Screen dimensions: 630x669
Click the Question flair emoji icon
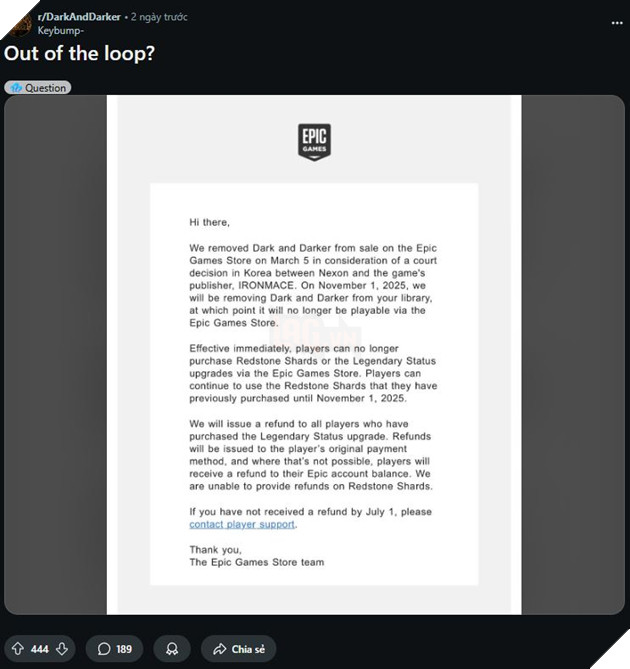(x=15, y=88)
